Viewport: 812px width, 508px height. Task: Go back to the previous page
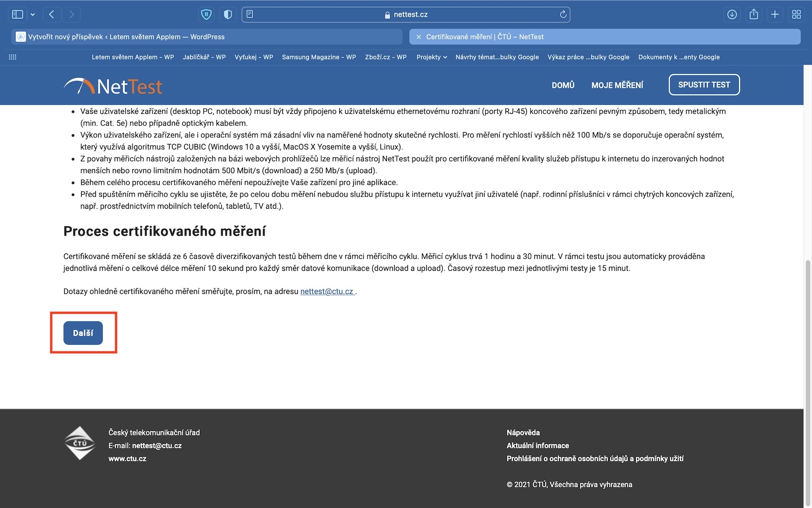click(x=52, y=15)
